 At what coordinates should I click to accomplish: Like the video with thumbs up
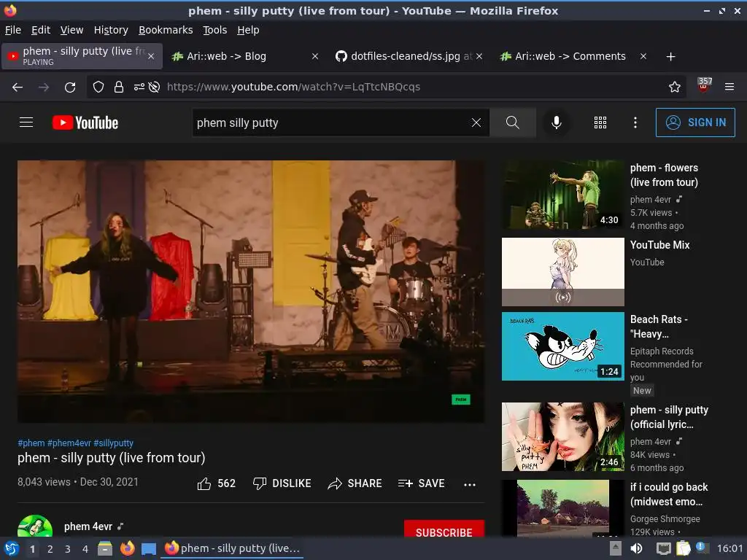tap(204, 483)
